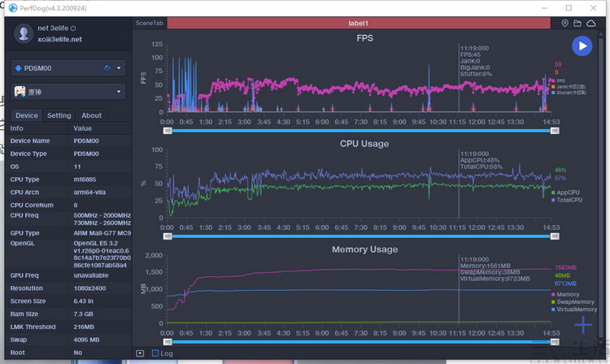Click the xc@3elife.net account email
The image size is (610, 364).
point(59,39)
